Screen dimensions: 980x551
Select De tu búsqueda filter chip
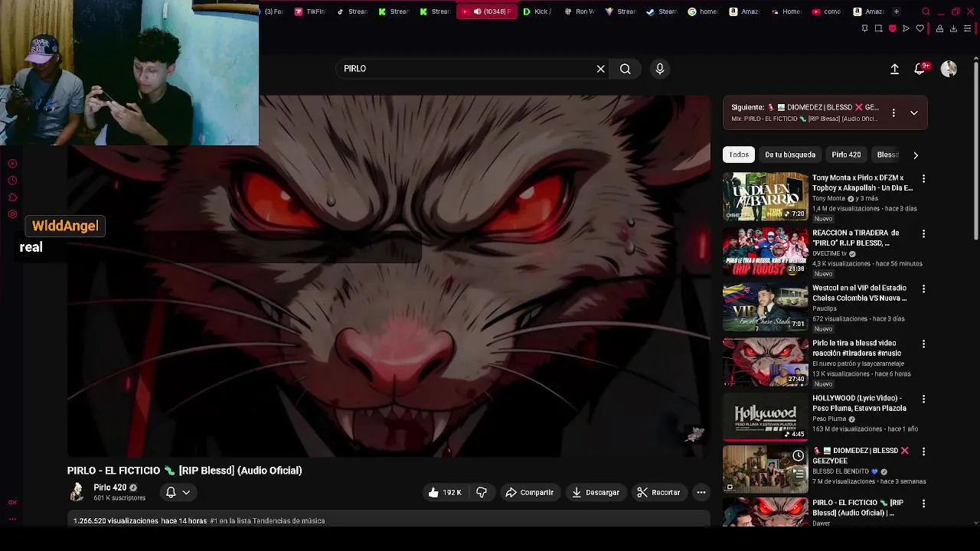(790, 155)
